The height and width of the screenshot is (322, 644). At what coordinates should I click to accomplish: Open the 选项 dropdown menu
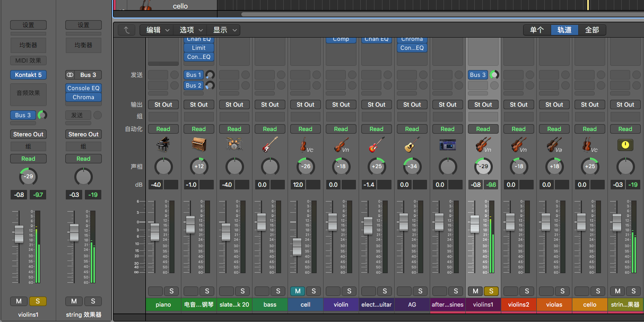pos(190,30)
